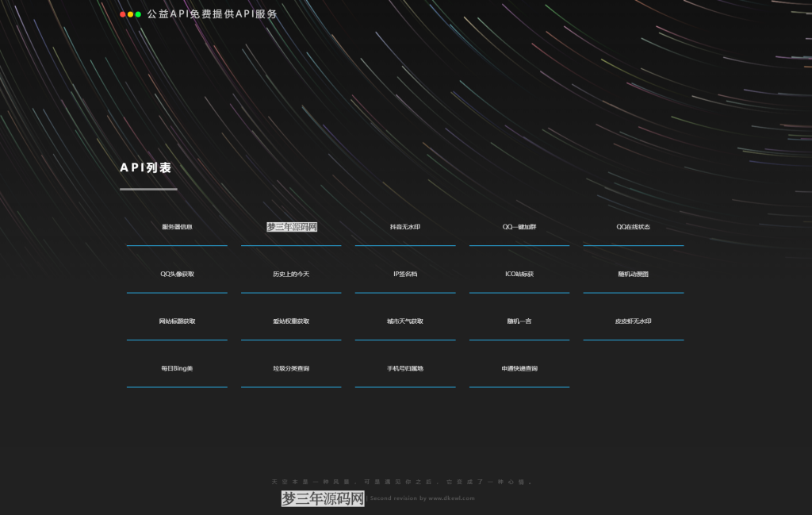The height and width of the screenshot is (515, 812).
Task: Open the 服务器信息 API entry
Action: pyautogui.click(x=176, y=226)
